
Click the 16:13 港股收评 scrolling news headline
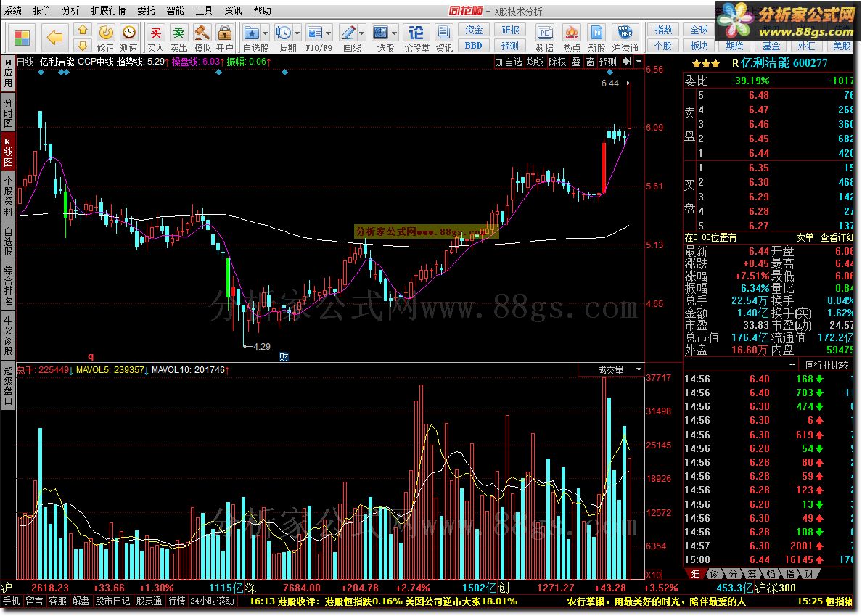(x=383, y=601)
